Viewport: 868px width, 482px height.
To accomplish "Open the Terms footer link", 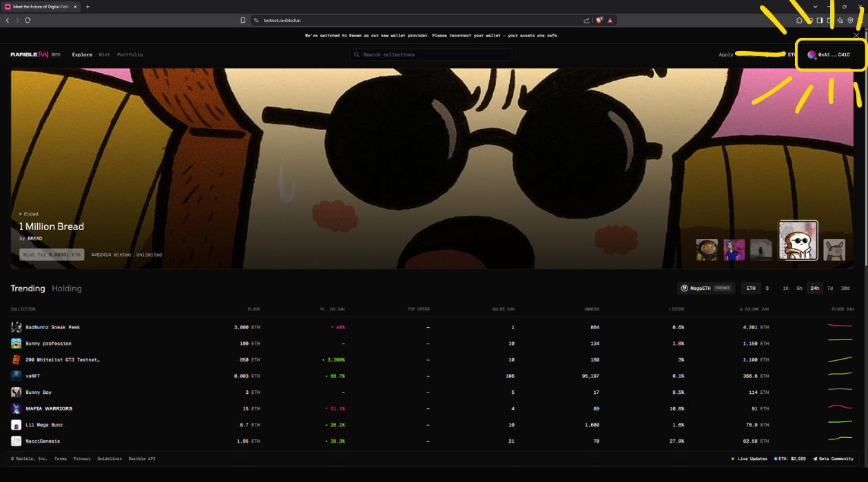I will tap(61, 459).
